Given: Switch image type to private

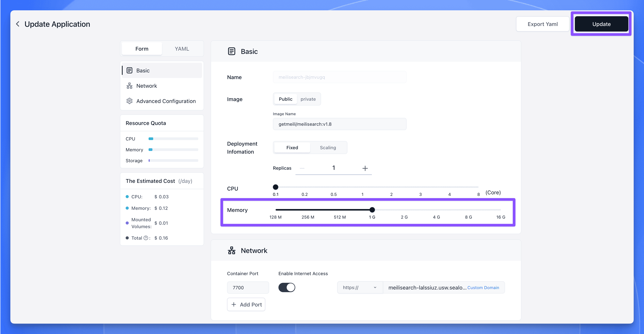Looking at the screenshot, I should 308,99.
